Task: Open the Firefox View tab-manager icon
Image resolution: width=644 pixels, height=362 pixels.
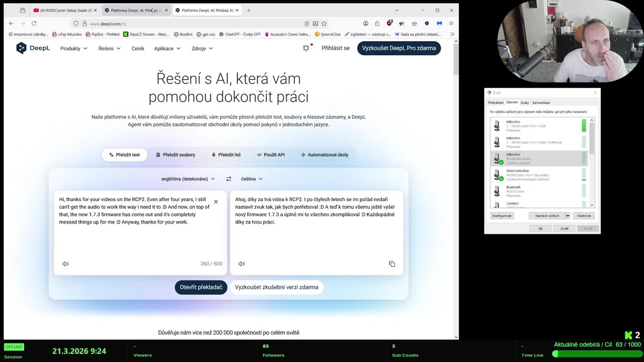Action: coord(23,10)
